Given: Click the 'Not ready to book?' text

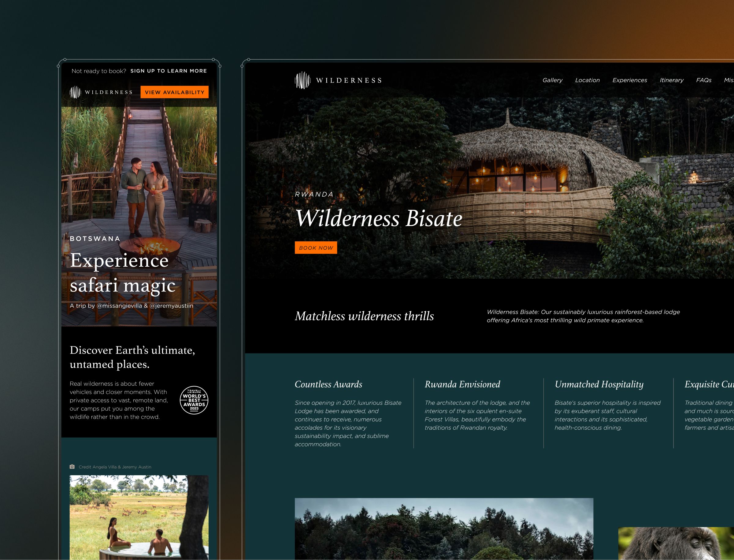Looking at the screenshot, I should coord(99,71).
